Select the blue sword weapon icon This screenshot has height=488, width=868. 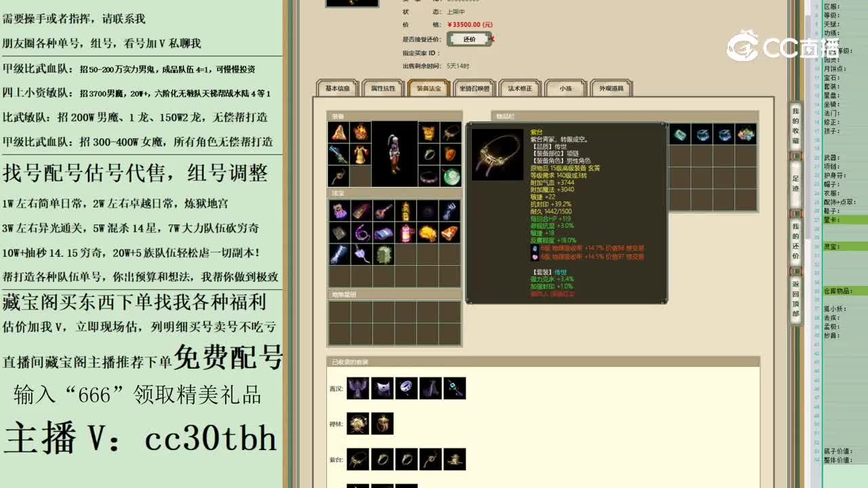coord(339,155)
